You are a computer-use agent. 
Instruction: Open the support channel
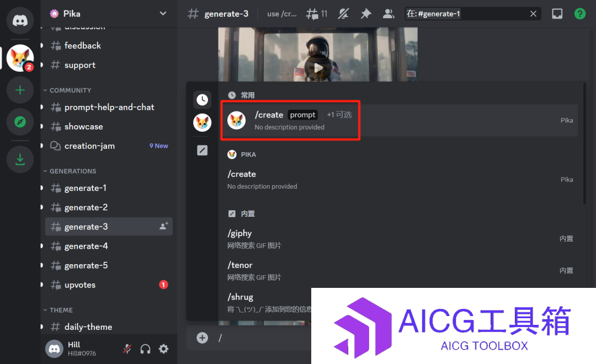tap(109, 65)
